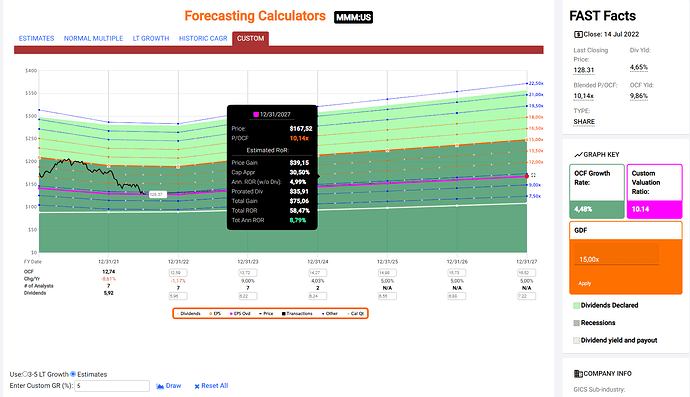
Task: Edit the GDF 15,00x value field
Action: click(x=616, y=255)
